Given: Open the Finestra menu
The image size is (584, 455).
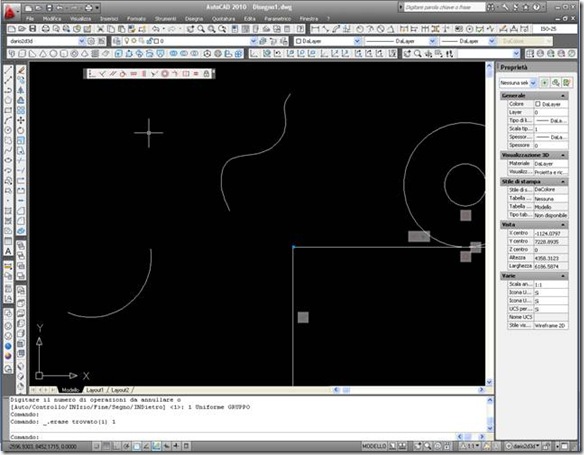Looking at the screenshot, I should 309,19.
